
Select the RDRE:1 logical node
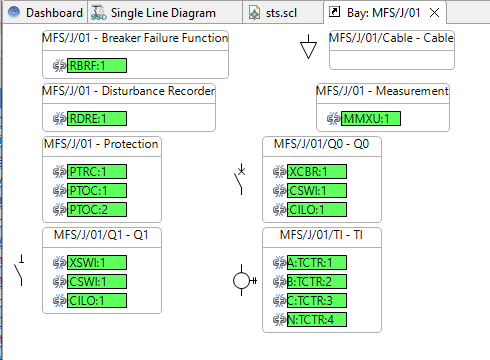97,118
